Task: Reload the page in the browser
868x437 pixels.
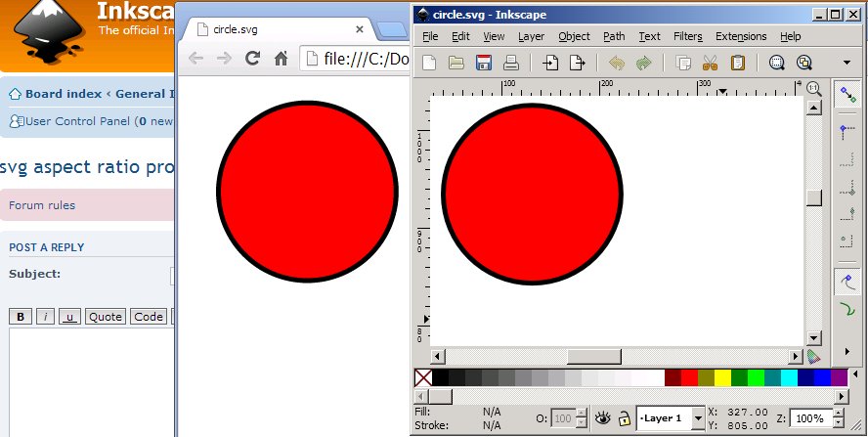Action: click(x=252, y=58)
